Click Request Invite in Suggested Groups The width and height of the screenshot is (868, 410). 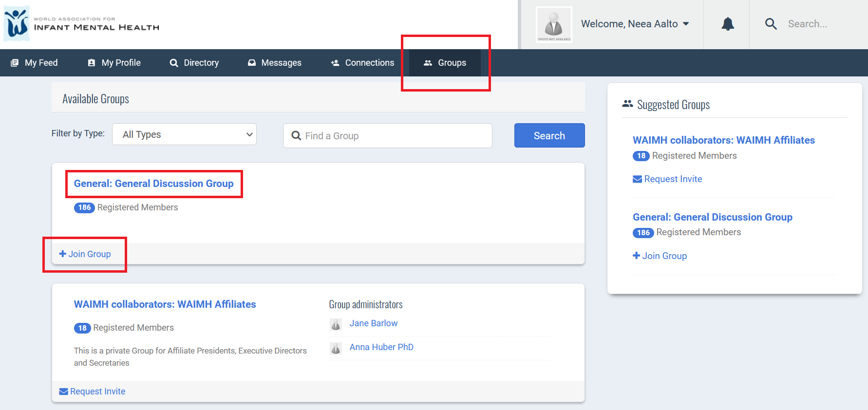click(x=667, y=179)
